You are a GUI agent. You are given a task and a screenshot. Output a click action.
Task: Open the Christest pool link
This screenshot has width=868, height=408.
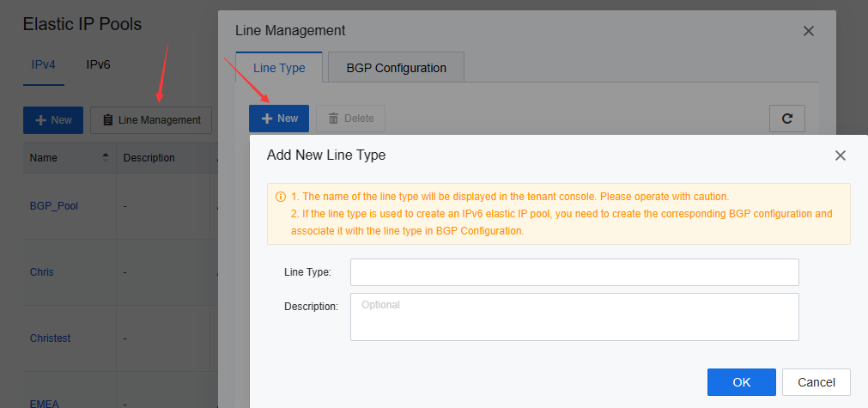coord(50,338)
